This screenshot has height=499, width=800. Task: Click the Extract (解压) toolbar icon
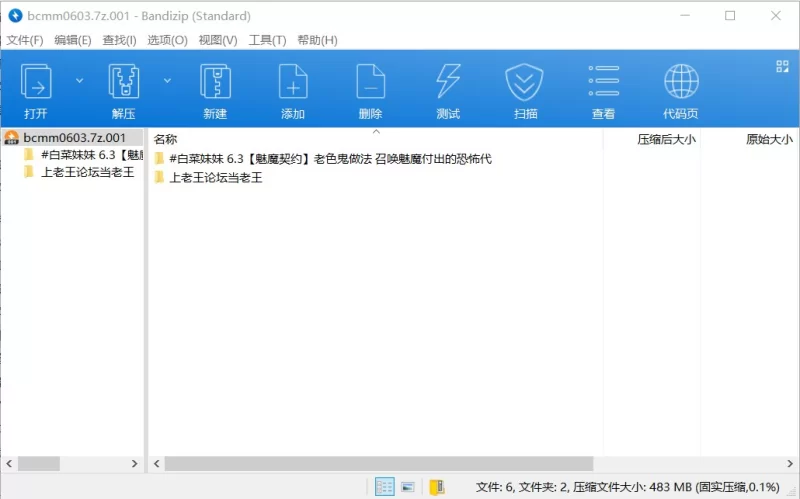(x=123, y=81)
